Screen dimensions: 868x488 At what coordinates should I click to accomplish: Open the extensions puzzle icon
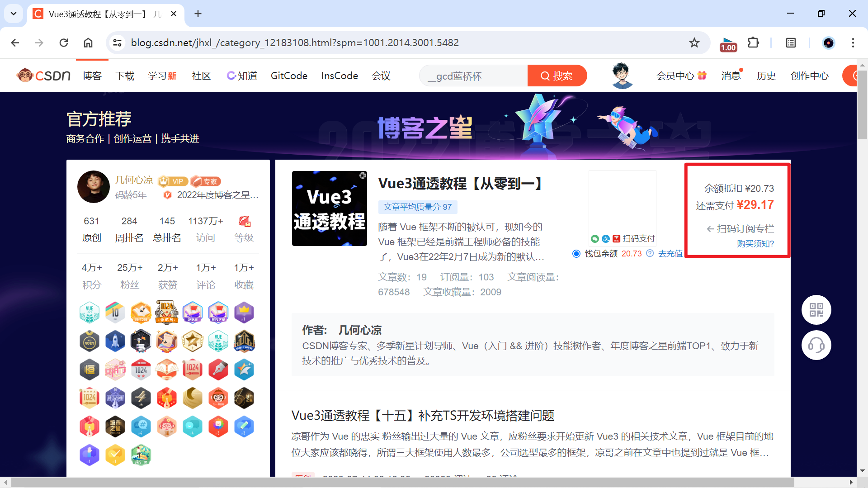[753, 43]
